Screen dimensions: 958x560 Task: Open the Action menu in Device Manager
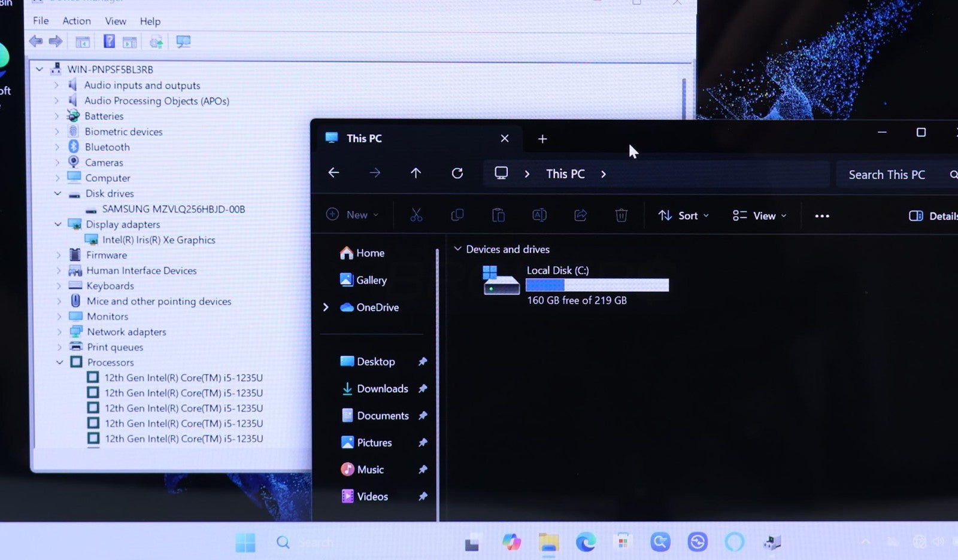pos(77,21)
